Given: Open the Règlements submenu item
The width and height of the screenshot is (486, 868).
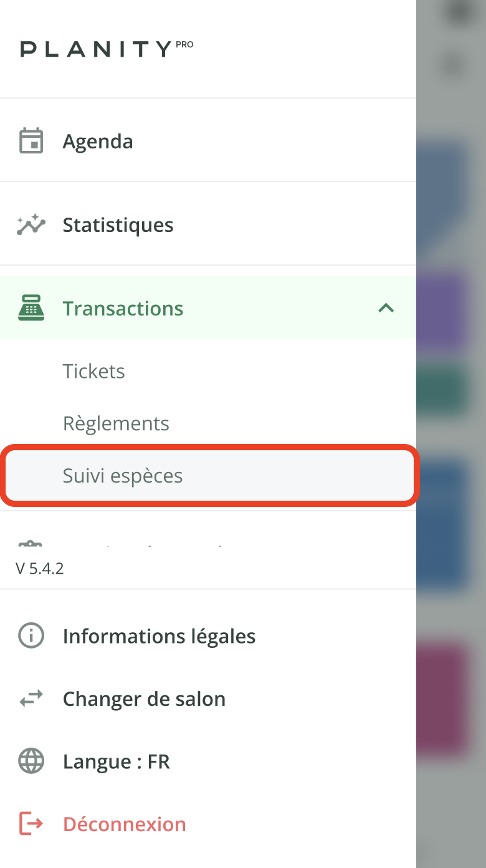Looking at the screenshot, I should click(116, 423).
